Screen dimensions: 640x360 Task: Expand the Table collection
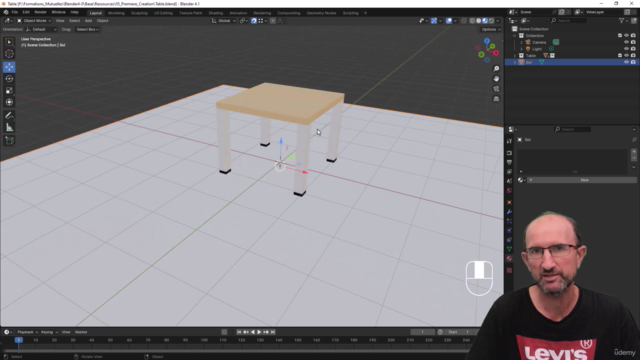[x=515, y=56]
